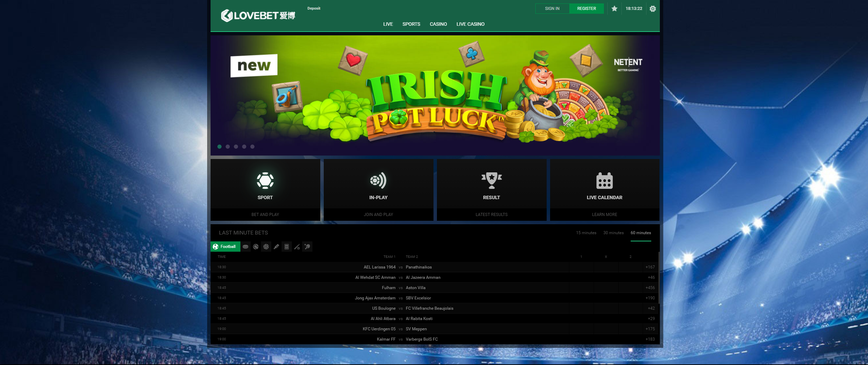Open +167 markets for Larissa match

(x=650, y=267)
